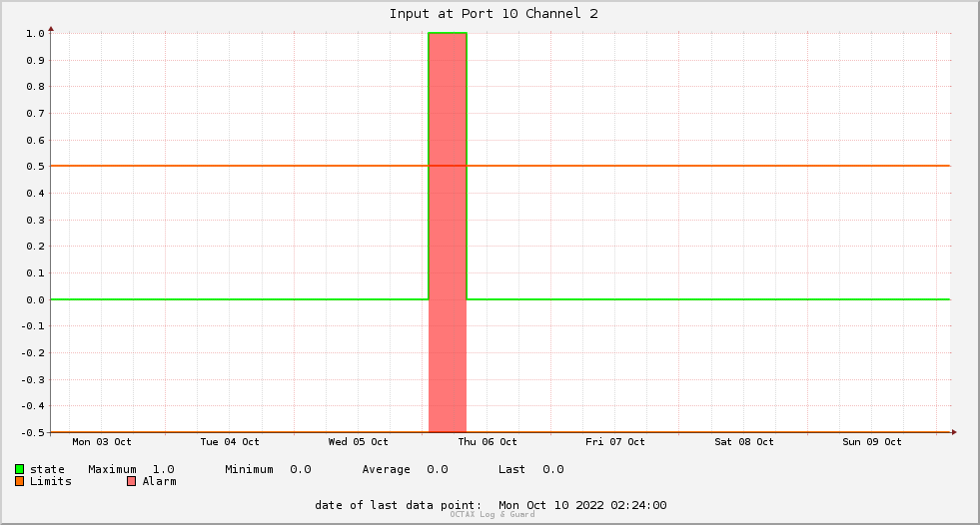Click the 'Tue 04 Oct' axis label

pos(230,442)
